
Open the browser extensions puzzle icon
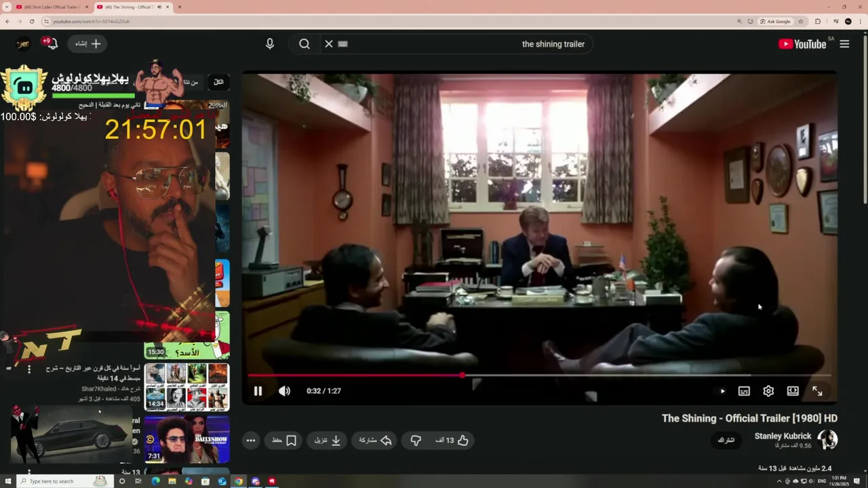(x=818, y=21)
